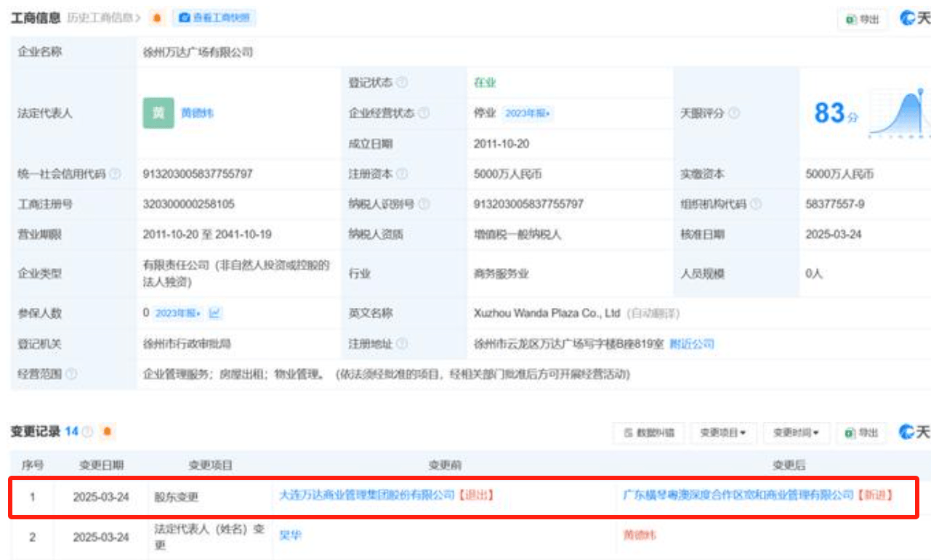Click the 2023年报 tag in 参保人数 row
This screenshot has width=931, height=560.
179,313
